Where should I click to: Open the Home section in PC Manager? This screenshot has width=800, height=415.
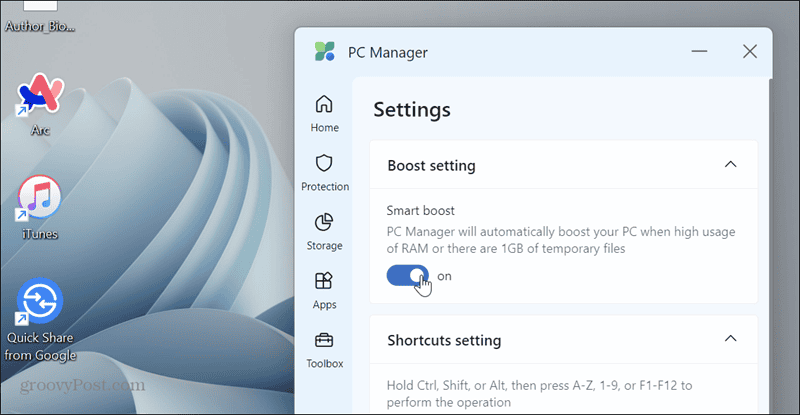click(x=324, y=114)
